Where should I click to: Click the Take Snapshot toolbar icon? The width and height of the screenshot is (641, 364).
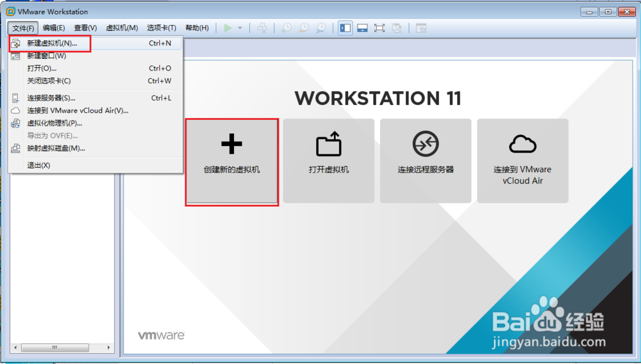[x=287, y=28]
